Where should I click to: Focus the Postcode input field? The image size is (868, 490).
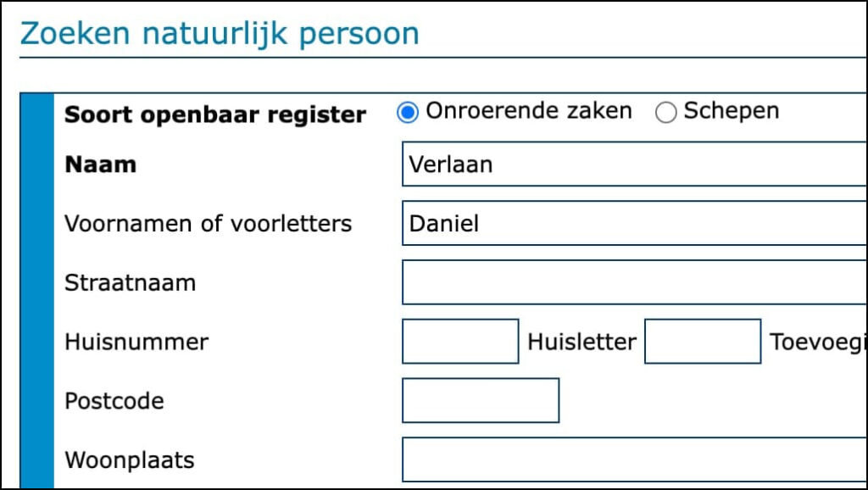[481, 400]
